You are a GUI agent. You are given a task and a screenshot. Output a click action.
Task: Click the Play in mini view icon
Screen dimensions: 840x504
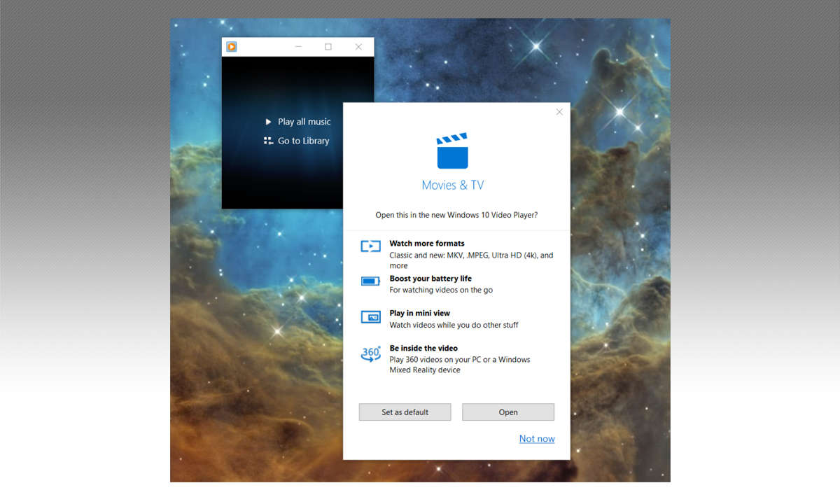click(x=370, y=317)
